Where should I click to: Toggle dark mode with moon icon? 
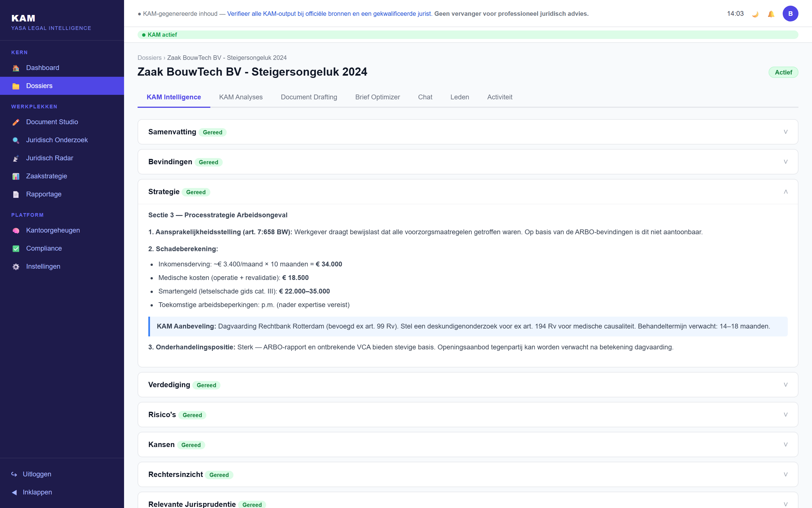755,14
